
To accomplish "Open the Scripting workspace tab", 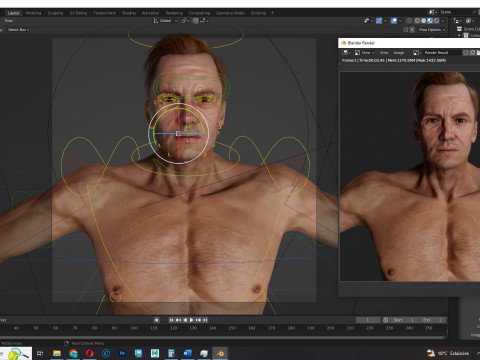I will (258, 13).
